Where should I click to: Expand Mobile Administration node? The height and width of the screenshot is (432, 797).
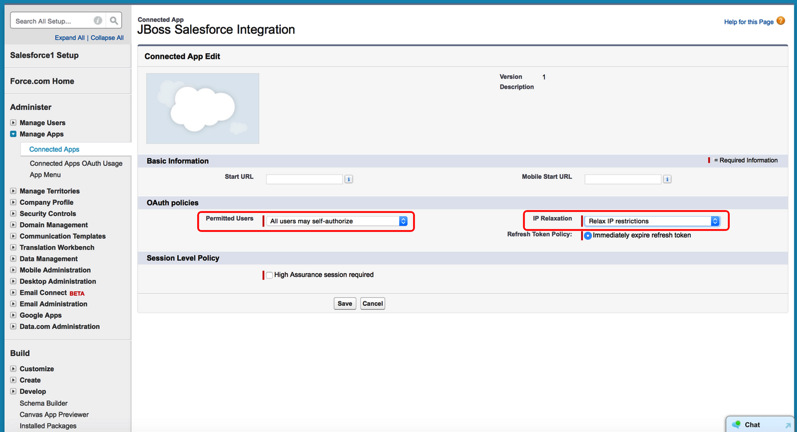pyautogui.click(x=13, y=270)
